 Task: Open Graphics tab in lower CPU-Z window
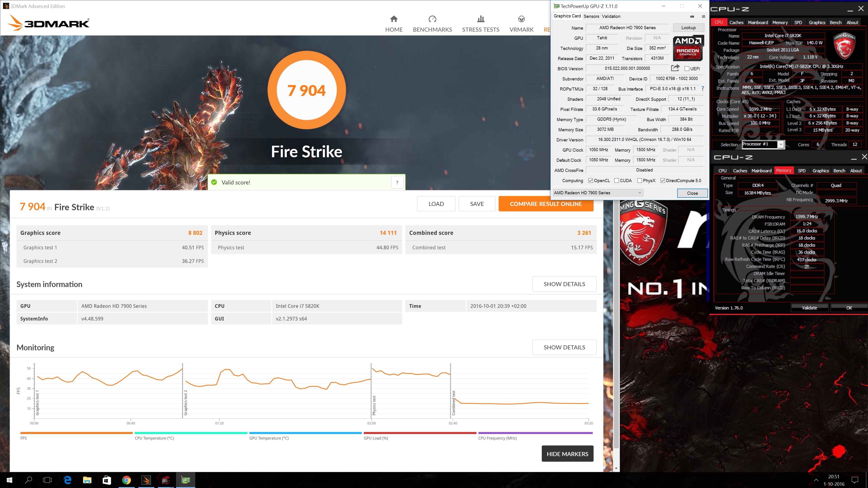(820, 170)
